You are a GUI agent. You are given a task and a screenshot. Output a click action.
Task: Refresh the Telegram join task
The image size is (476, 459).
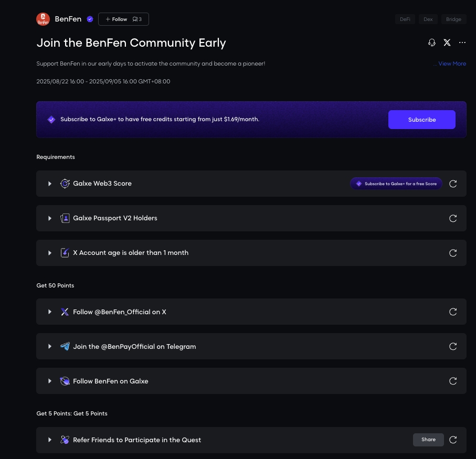point(453,347)
